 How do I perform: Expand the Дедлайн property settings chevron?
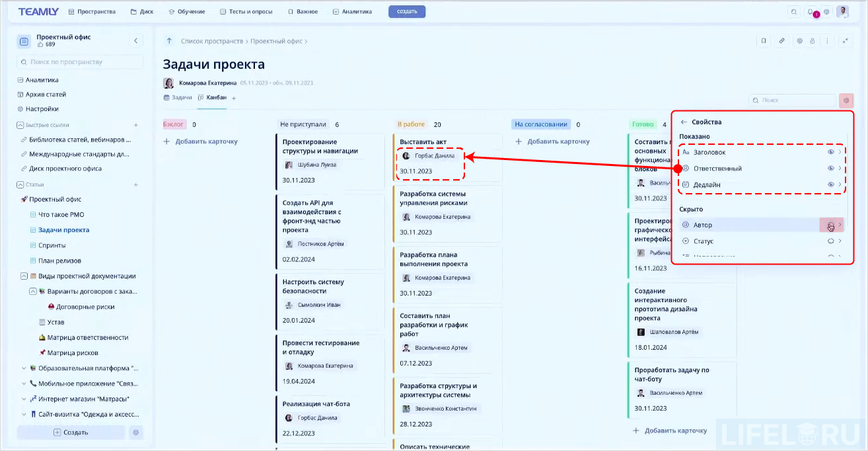[840, 184]
